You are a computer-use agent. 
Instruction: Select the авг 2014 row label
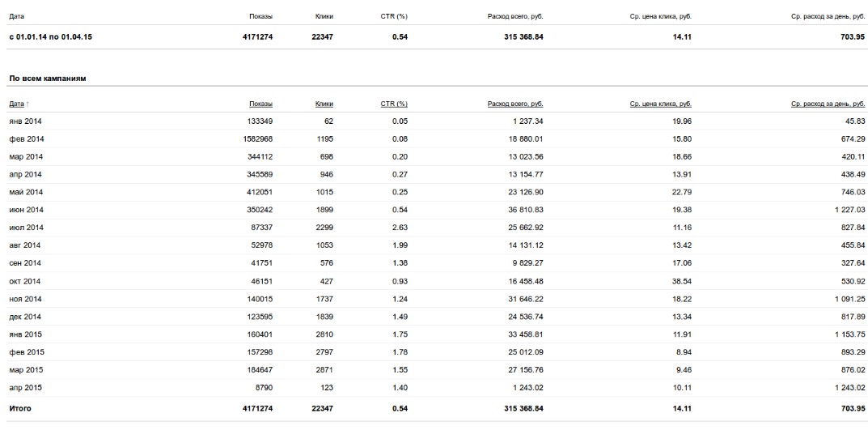25,245
